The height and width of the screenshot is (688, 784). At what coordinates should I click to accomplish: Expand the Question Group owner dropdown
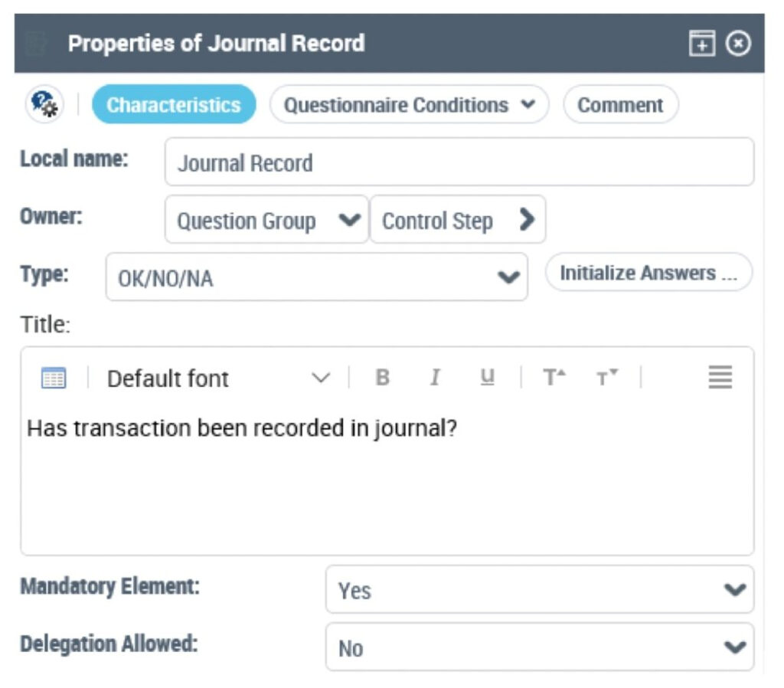pos(266,221)
